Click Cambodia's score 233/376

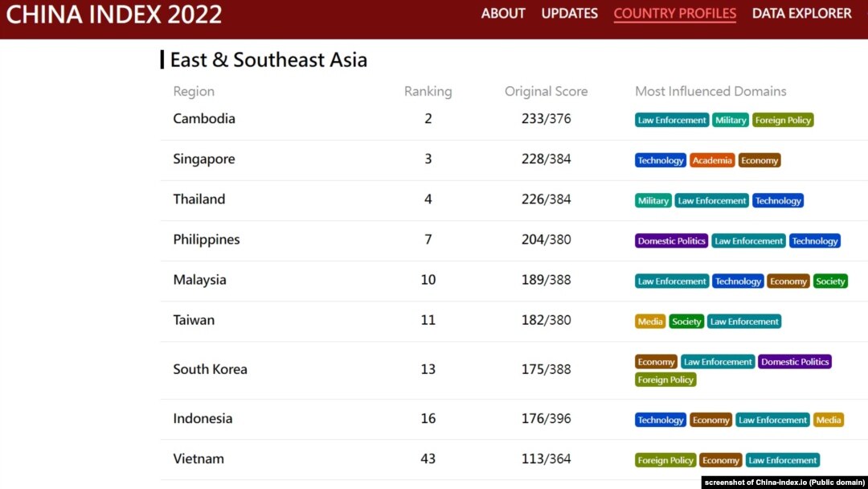[x=546, y=118]
